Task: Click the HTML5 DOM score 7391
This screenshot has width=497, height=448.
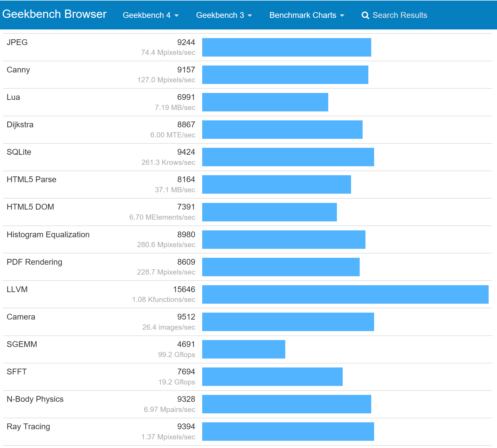Action: point(186,207)
